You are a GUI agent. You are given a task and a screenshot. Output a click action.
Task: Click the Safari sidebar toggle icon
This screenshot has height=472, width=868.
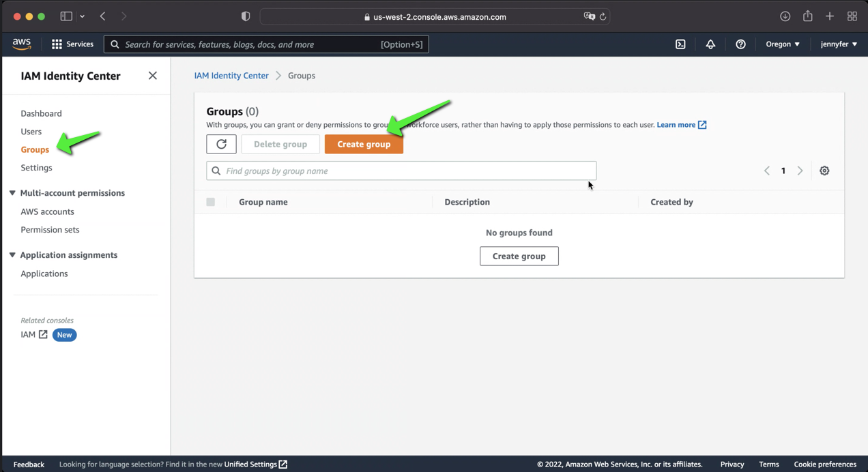[66, 16]
